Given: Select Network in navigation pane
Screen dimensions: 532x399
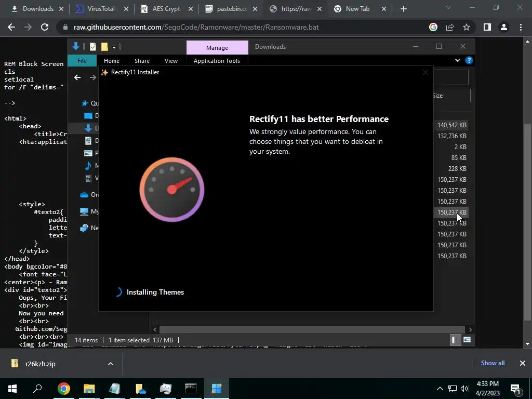Looking at the screenshot, I should pos(89,228).
